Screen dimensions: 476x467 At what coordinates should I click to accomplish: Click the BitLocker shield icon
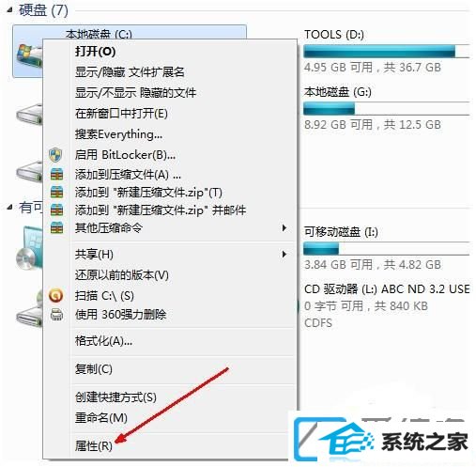point(55,155)
